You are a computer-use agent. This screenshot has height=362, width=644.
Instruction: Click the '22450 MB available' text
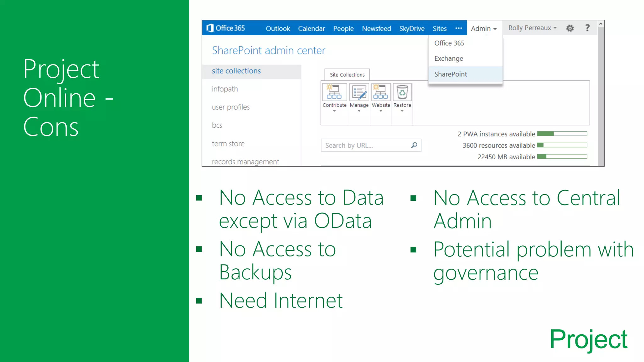[x=506, y=157]
